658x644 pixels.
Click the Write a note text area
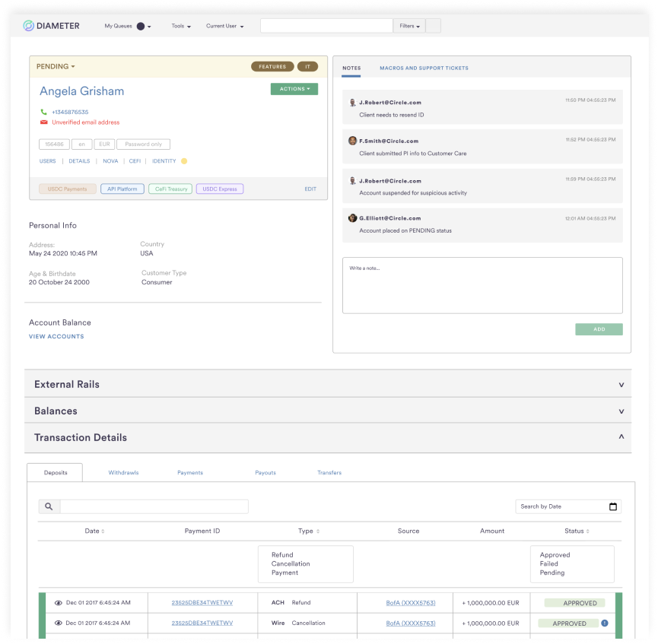tap(482, 285)
